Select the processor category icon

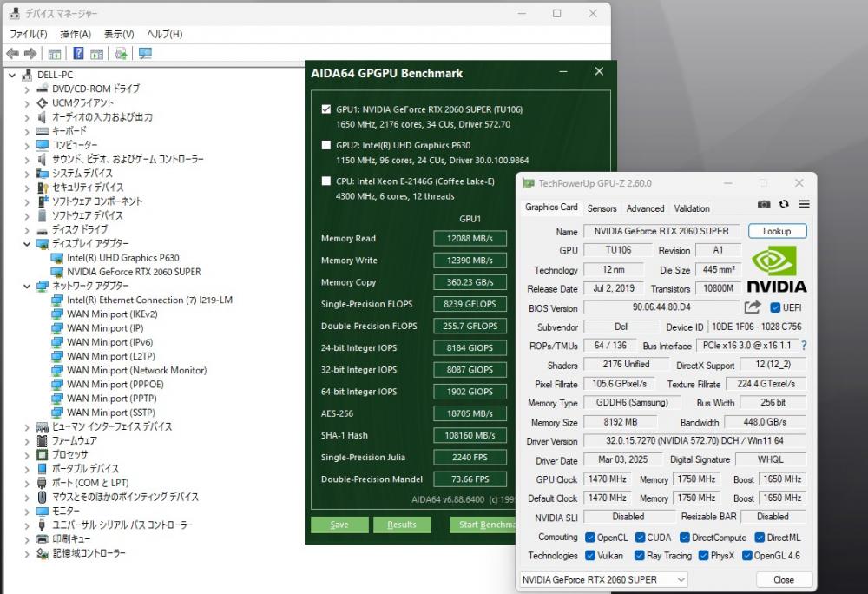42,454
